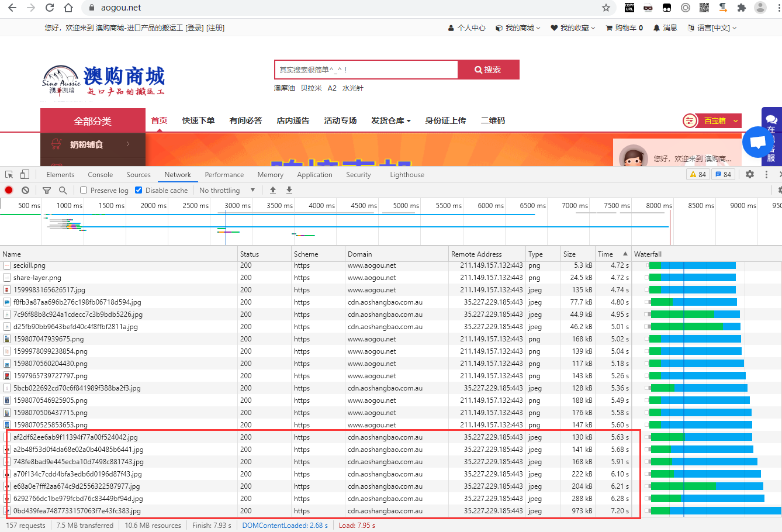The height and width of the screenshot is (532, 782).
Task: Select request 0bd439fea7487733157063f7e43fc383.jpg
Action: coord(77,511)
